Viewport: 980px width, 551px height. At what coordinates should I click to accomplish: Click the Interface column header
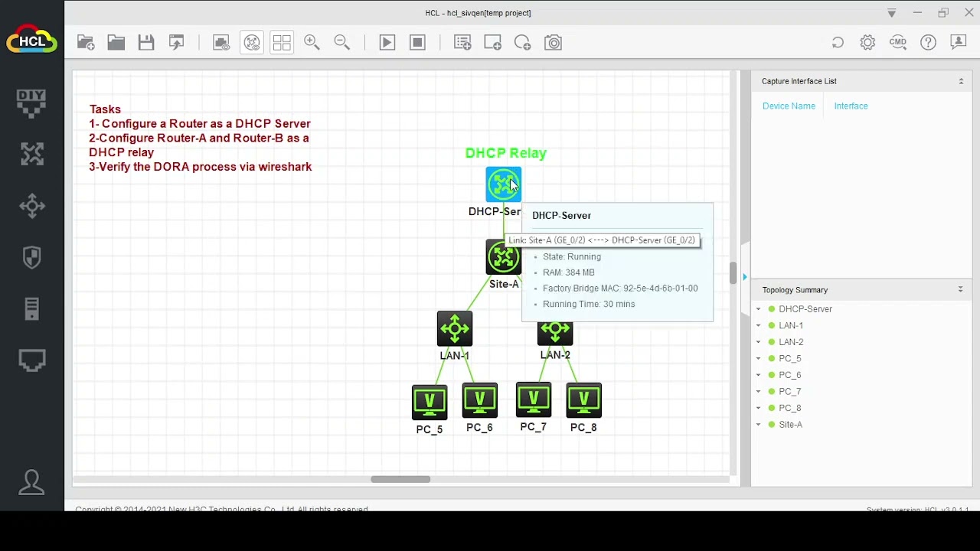tap(851, 106)
